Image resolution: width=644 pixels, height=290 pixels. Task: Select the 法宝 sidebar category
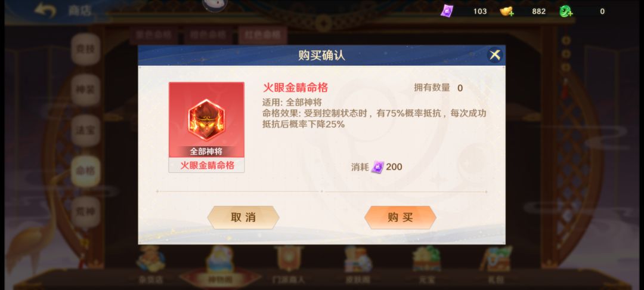coord(85,130)
